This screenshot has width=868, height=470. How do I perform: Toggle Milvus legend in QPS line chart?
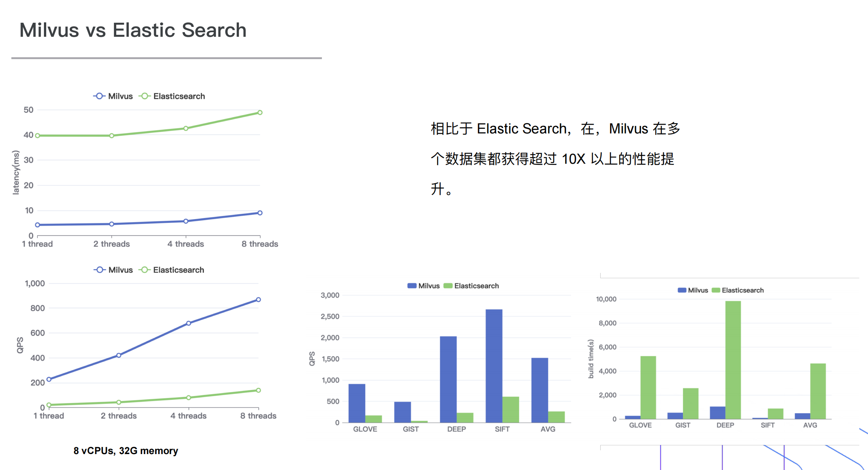tap(113, 270)
